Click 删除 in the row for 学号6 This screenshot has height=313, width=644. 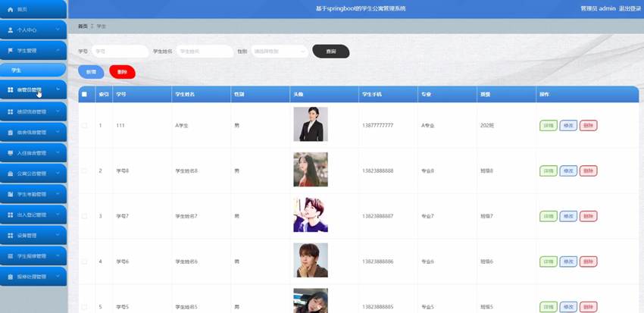tap(588, 261)
